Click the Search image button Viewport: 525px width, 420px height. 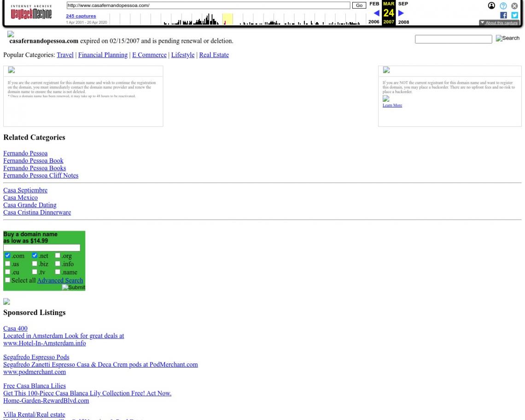507,38
